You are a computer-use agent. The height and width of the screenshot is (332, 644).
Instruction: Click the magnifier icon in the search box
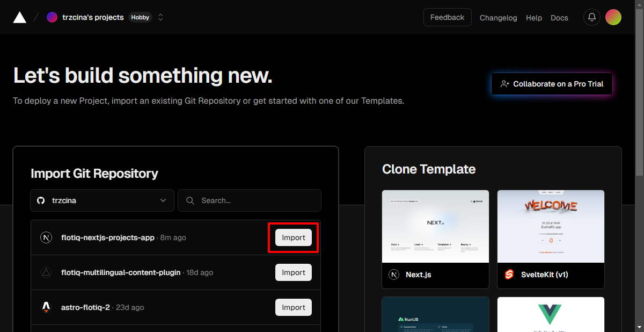[x=190, y=200]
